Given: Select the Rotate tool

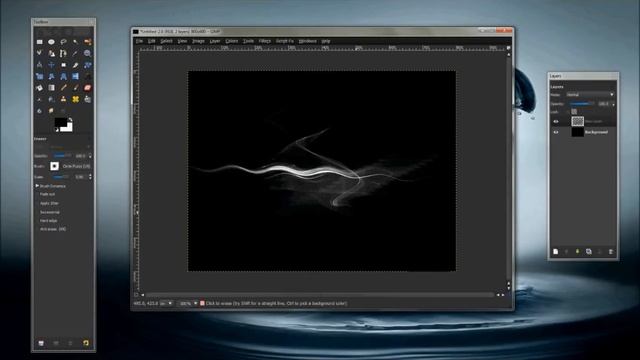Looking at the screenshot, I should coord(87,65).
